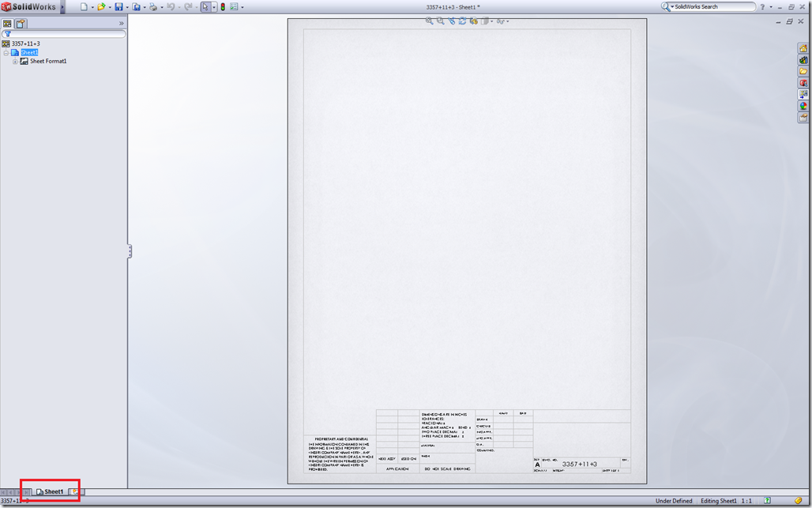
Task: Click the Rotate view icon
Action: (x=462, y=21)
